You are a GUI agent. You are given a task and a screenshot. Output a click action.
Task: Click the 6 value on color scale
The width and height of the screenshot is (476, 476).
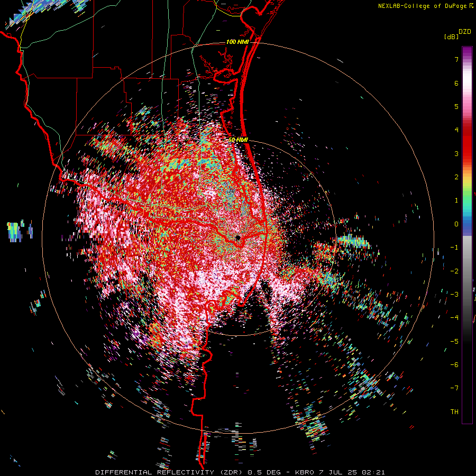tap(456, 83)
